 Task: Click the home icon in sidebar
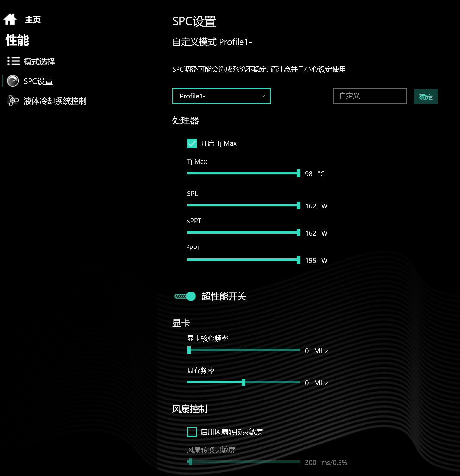(10, 19)
